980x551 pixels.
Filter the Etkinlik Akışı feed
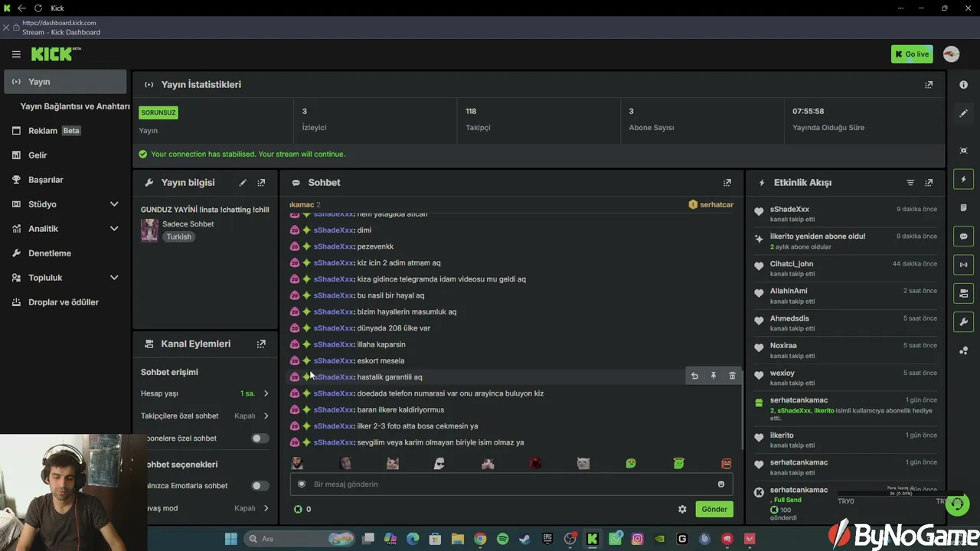point(910,183)
